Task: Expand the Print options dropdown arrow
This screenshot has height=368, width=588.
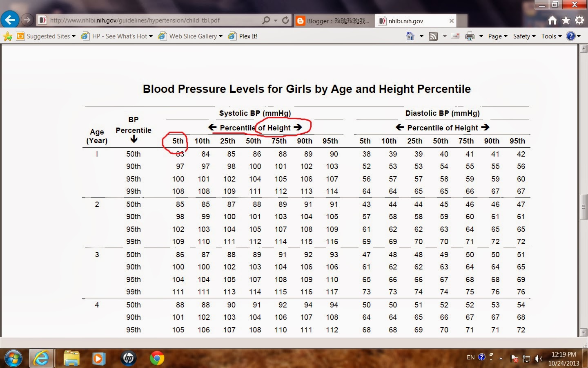Action: (481, 36)
